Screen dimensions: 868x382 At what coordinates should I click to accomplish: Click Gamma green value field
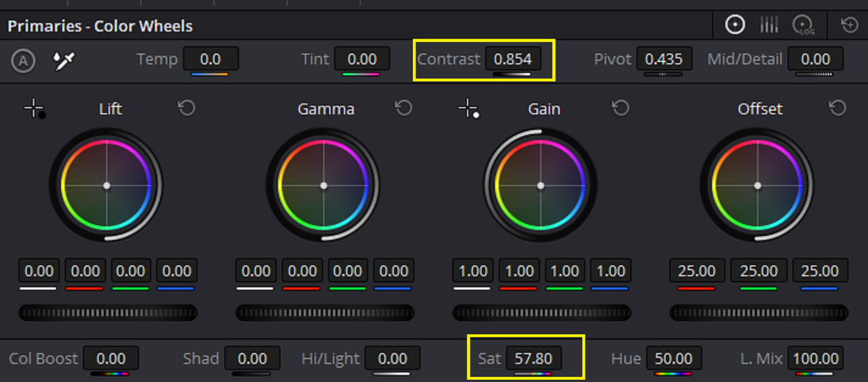(348, 271)
